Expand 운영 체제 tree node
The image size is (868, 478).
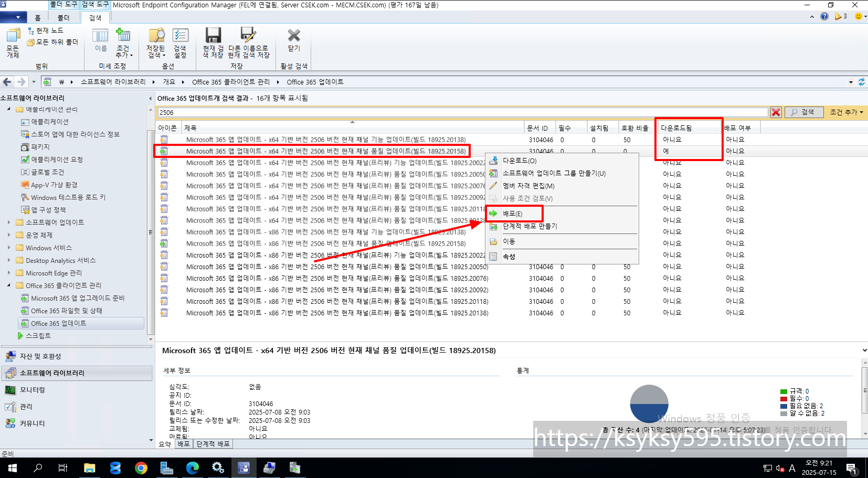click(x=8, y=235)
